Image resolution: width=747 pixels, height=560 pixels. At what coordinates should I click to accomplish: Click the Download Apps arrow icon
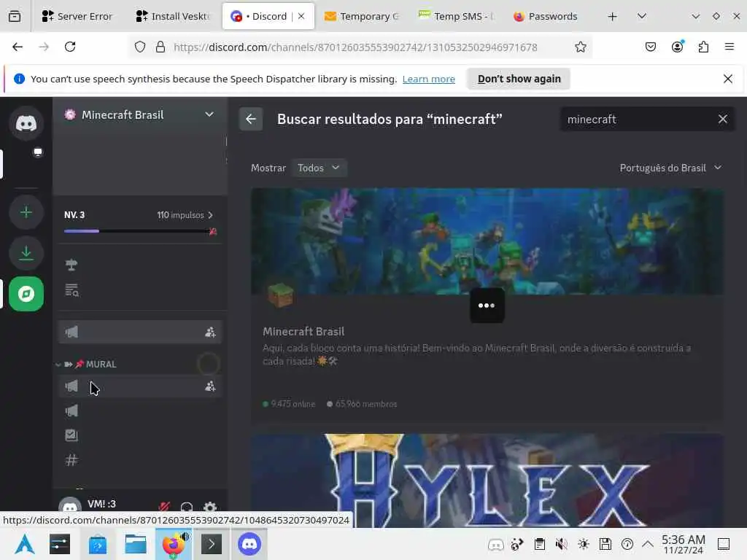click(26, 253)
